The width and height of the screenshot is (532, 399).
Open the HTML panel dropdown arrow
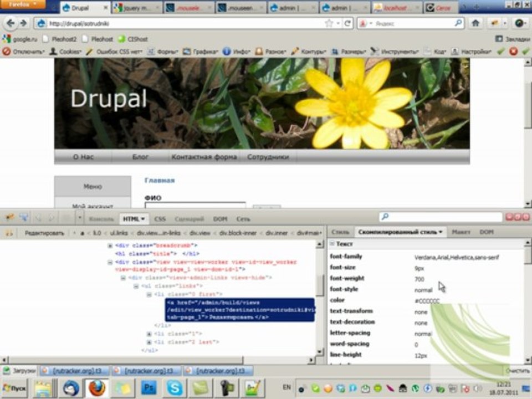143,219
